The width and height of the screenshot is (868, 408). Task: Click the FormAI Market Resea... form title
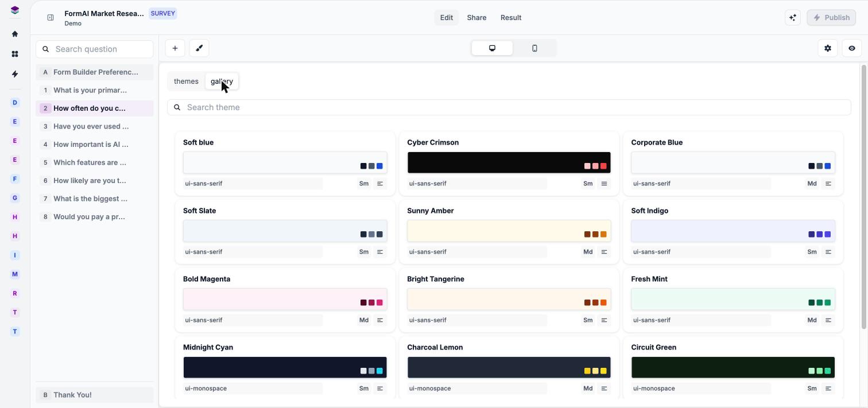[104, 13]
